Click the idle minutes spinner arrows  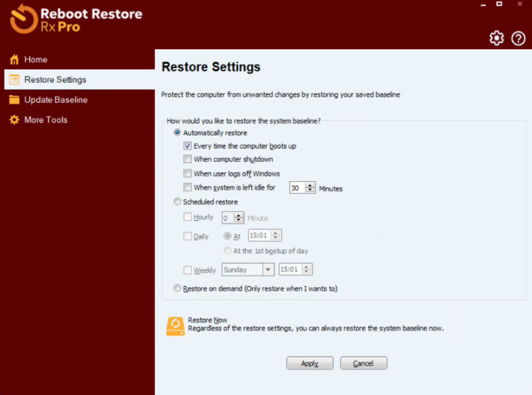point(310,188)
